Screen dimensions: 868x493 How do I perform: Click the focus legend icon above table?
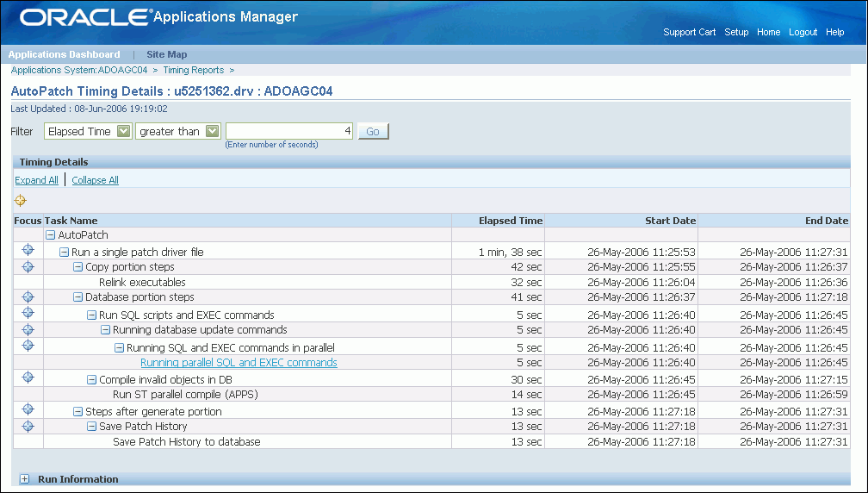[21, 200]
